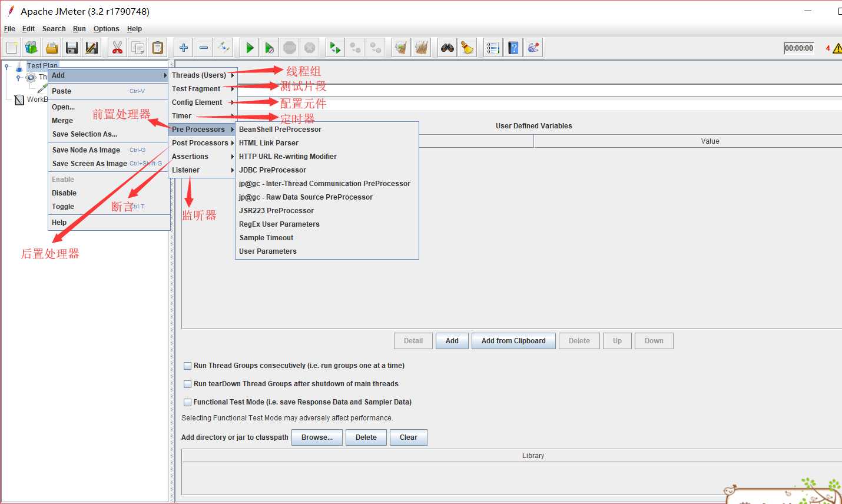The width and height of the screenshot is (842, 504).
Task: Select HTML Link Parser
Action: point(327,143)
